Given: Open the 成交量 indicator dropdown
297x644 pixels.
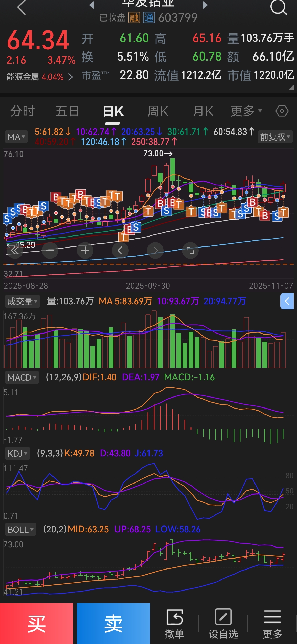Looking at the screenshot, I should click(x=22, y=302).
